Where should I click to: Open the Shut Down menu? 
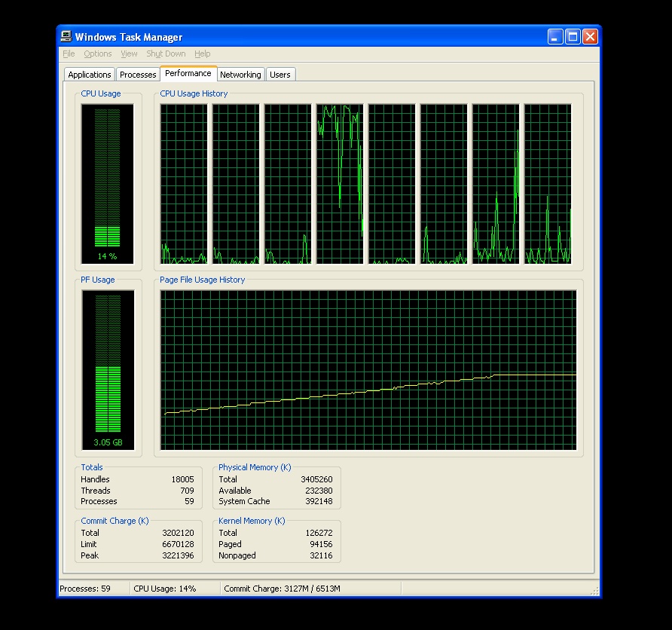pos(166,54)
